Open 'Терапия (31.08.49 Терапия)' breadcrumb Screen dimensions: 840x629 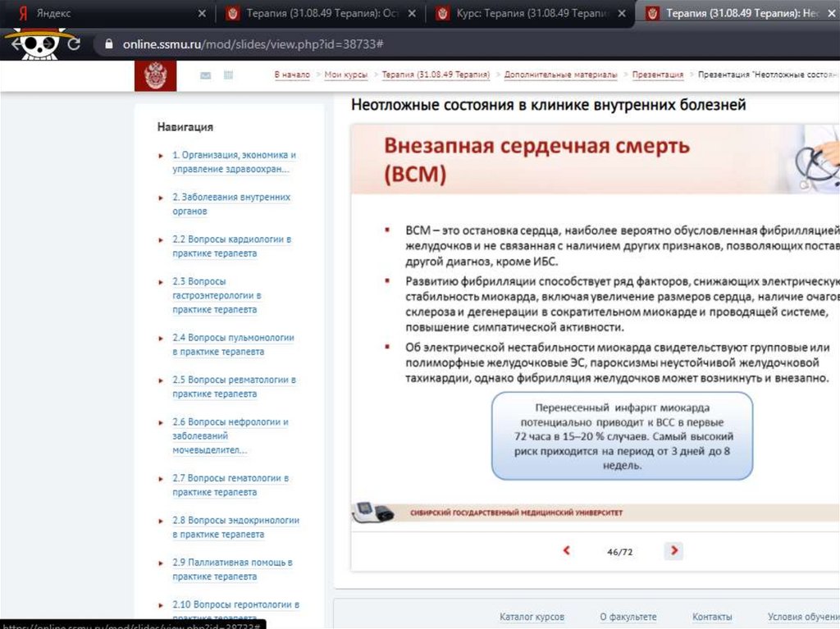[x=436, y=75]
